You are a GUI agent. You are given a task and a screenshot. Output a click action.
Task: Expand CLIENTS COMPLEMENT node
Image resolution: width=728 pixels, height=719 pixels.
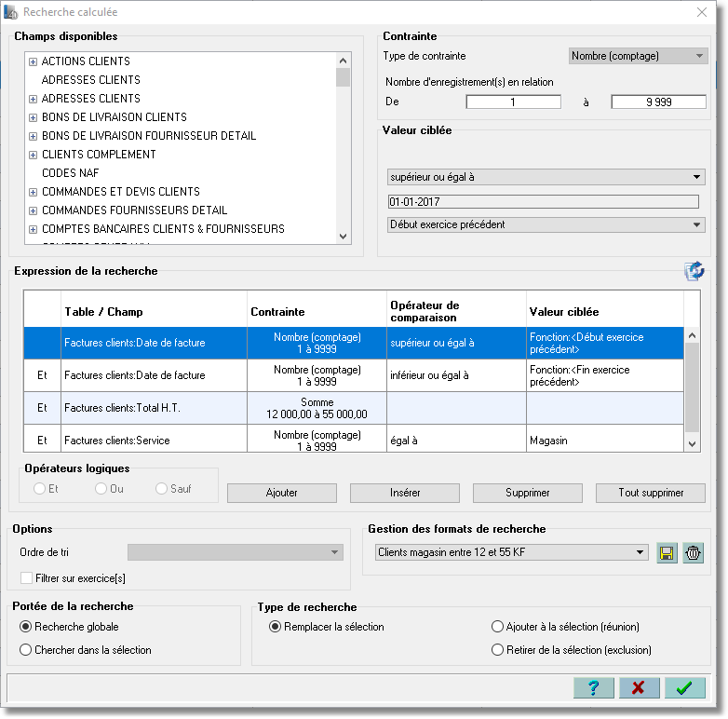33,155
